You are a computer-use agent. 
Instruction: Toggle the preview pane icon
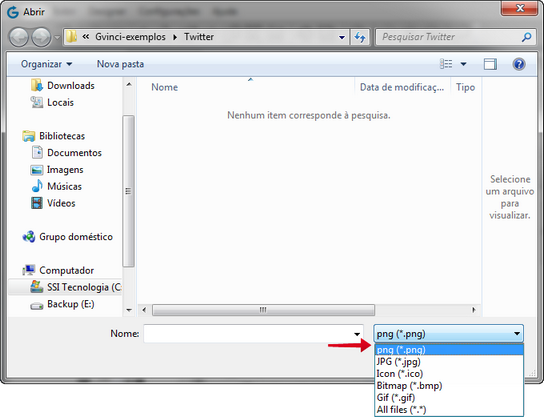click(x=490, y=64)
